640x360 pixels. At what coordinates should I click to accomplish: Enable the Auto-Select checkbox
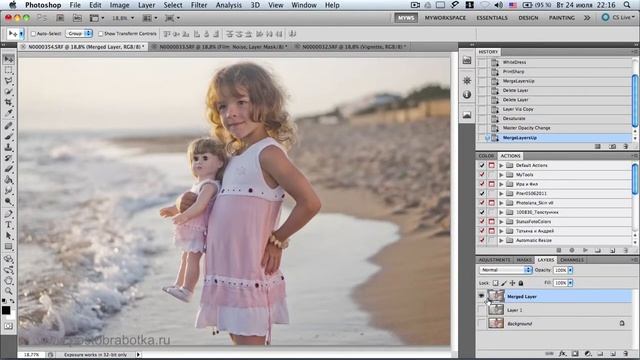33,34
